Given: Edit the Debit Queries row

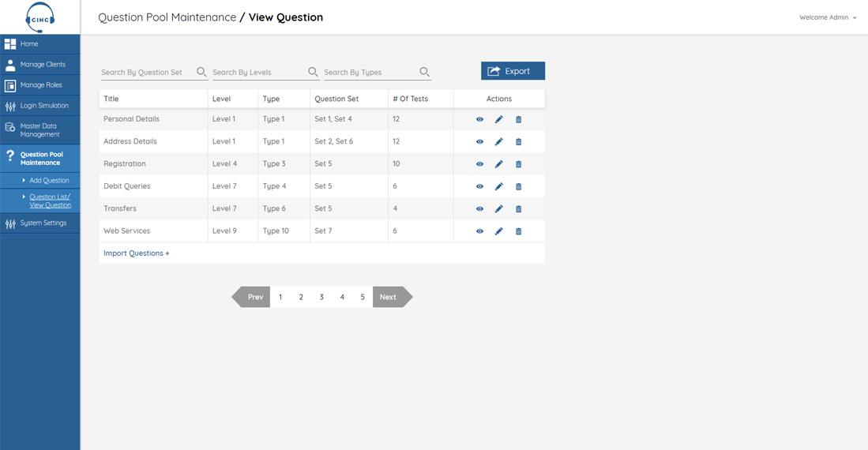Looking at the screenshot, I should pos(499,186).
